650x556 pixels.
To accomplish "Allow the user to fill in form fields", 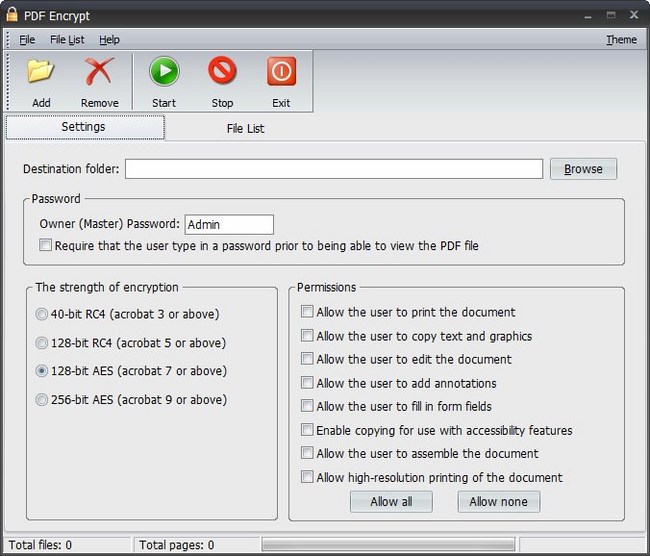I will click(x=307, y=405).
